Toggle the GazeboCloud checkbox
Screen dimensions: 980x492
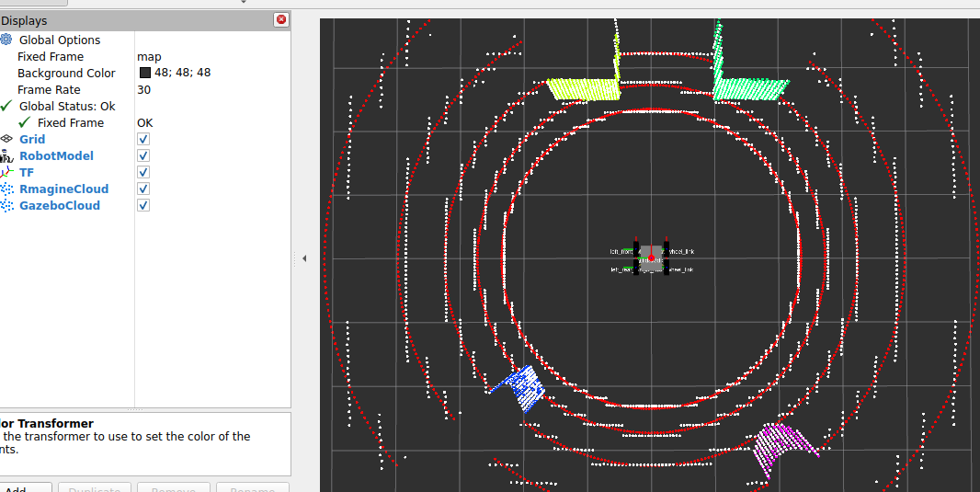[x=143, y=205]
